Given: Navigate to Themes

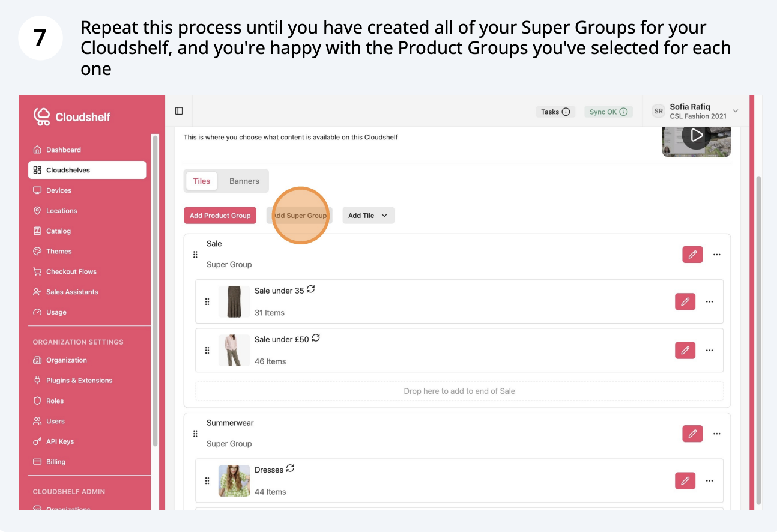Looking at the screenshot, I should pos(87,252).
